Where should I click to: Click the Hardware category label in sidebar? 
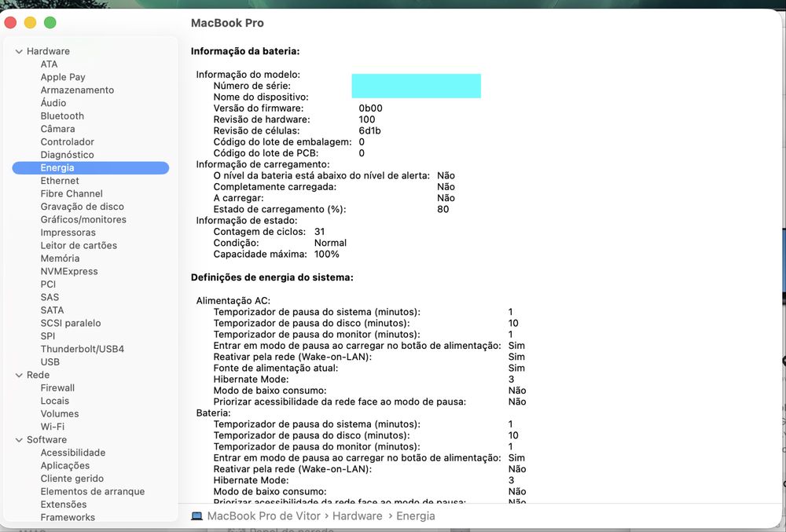click(48, 51)
